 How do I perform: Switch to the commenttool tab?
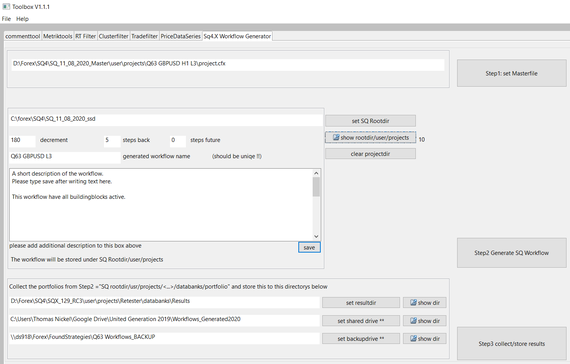point(23,36)
